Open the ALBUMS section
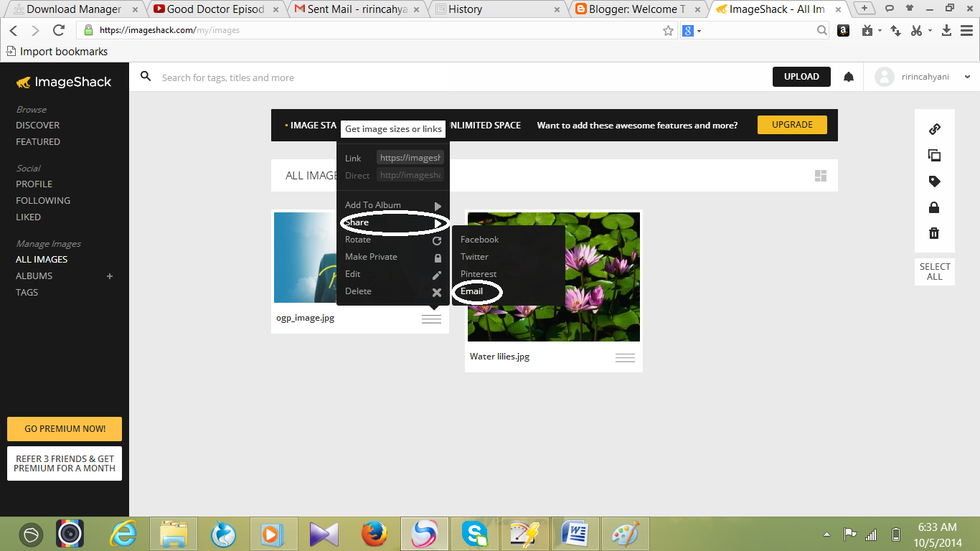 tap(34, 275)
